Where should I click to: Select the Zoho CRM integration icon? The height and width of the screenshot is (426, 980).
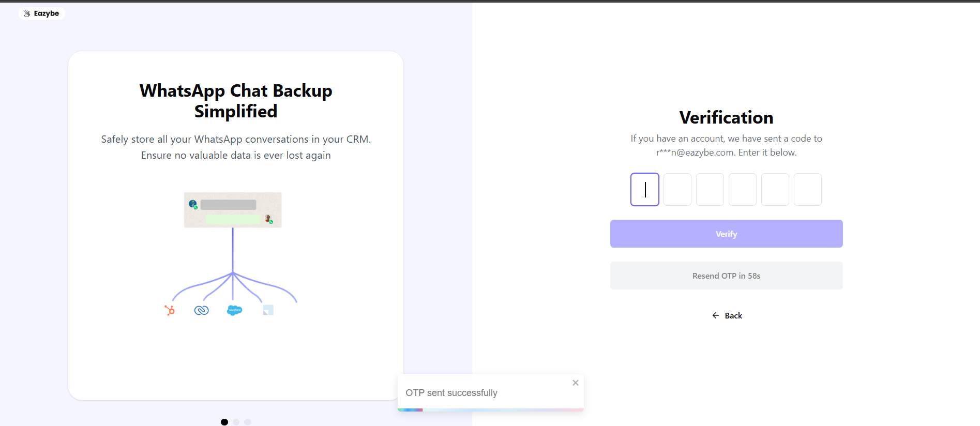click(202, 310)
